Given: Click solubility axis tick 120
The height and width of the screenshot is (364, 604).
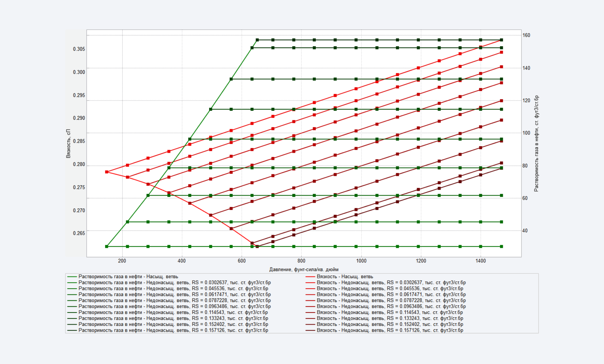Looking at the screenshot, I should point(526,101).
